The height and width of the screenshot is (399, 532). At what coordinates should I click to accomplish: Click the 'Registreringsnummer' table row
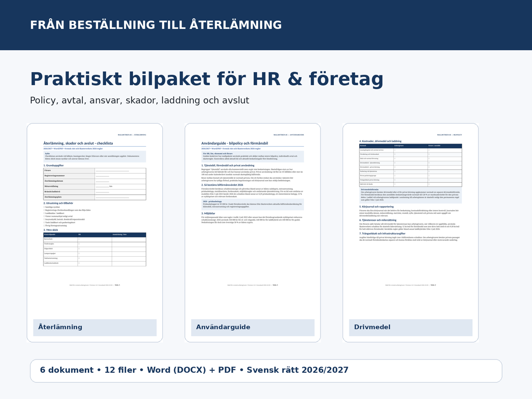click(94, 176)
